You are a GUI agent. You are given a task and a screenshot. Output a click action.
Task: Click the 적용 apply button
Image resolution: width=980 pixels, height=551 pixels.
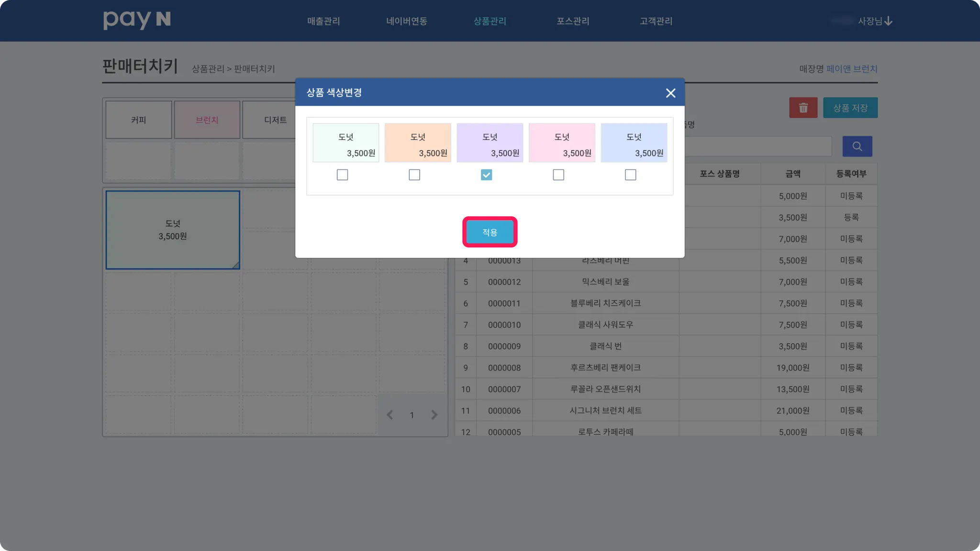click(x=490, y=232)
